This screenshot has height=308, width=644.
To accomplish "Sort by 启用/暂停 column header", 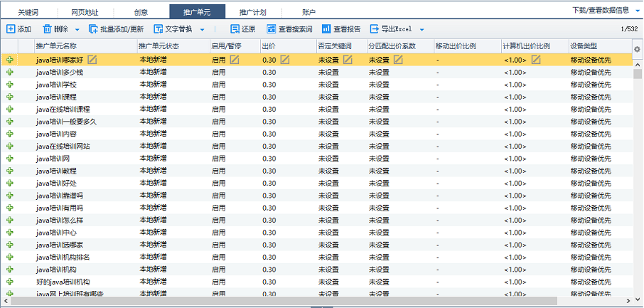I will point(235,46).
